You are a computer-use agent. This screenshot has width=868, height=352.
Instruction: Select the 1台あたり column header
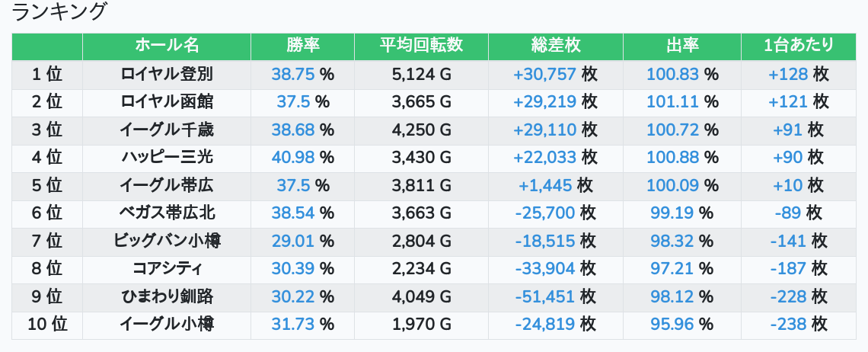click(798, 46)
